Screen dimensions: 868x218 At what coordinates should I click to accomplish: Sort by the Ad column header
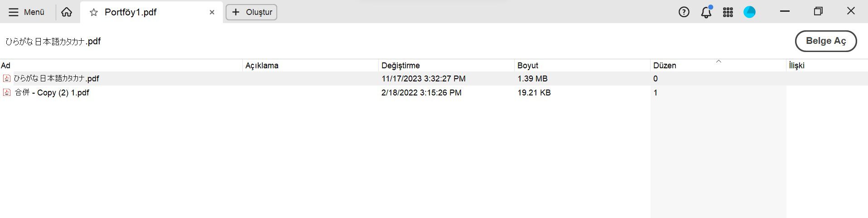(6, 66)
